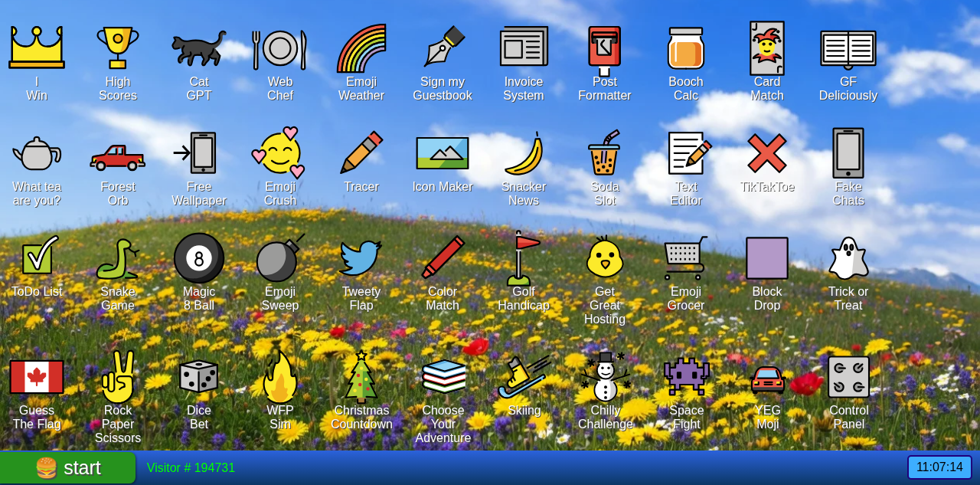The width and height of the screenshot is (980, 485).
Task: Play Snake Game green snake icon
Action: pyautogui.click(x=118, y=258)
